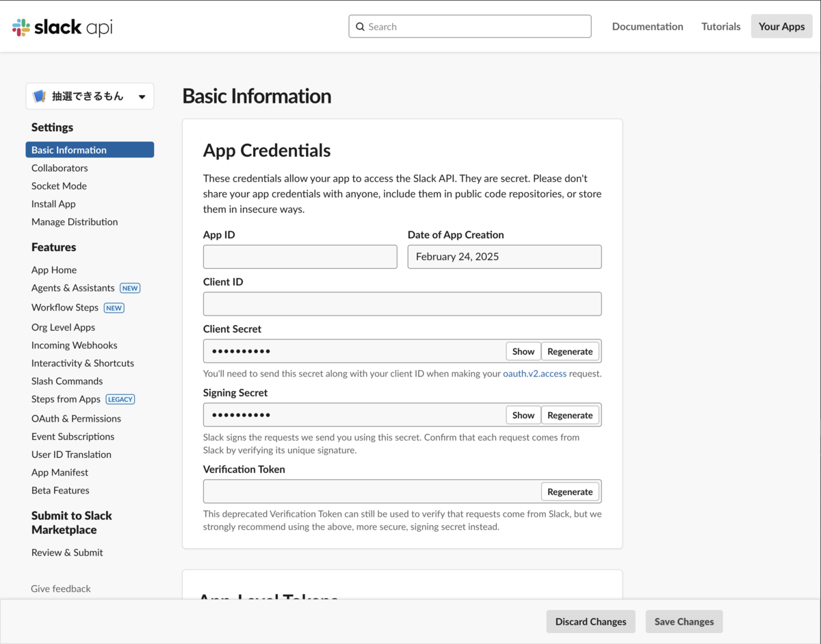This screenshot has height=644, width=821.
Task: Regenerate the Signing Secret
Action: (x=570, y=415)
